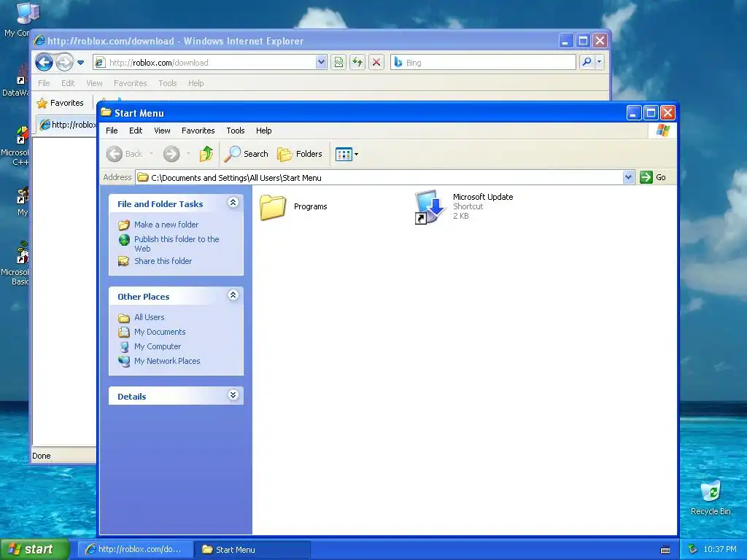Open Internet Explorer Help menu

point(196,83)
